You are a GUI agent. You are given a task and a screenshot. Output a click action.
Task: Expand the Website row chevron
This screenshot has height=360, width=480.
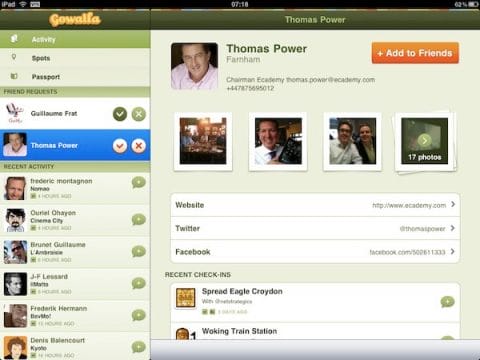pos(453,204)
